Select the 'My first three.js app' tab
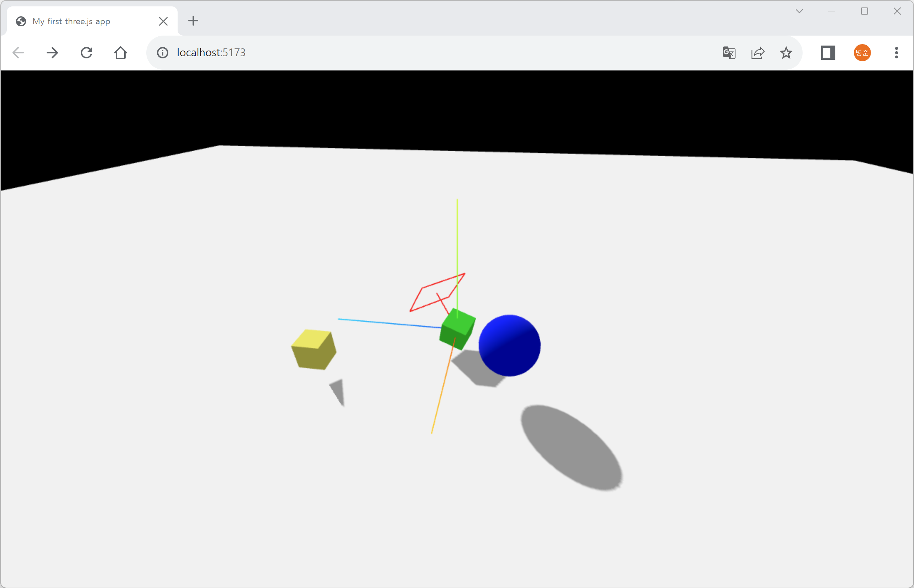 point(72,21)
